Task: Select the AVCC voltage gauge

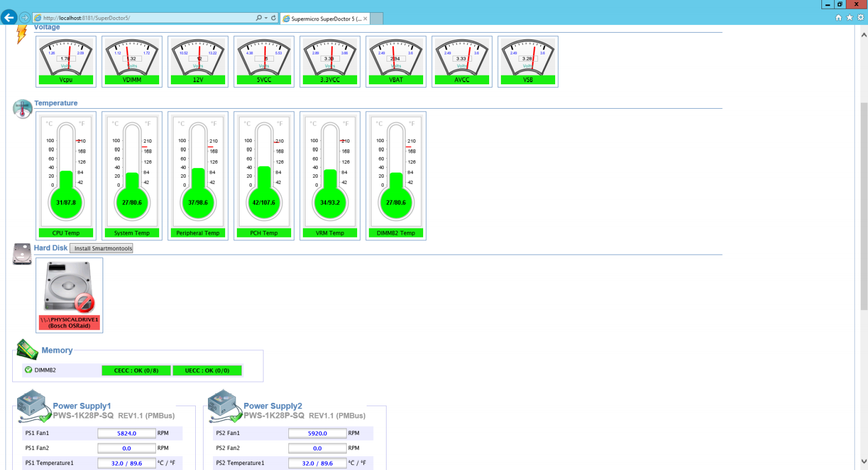Action: coord(462,62)
